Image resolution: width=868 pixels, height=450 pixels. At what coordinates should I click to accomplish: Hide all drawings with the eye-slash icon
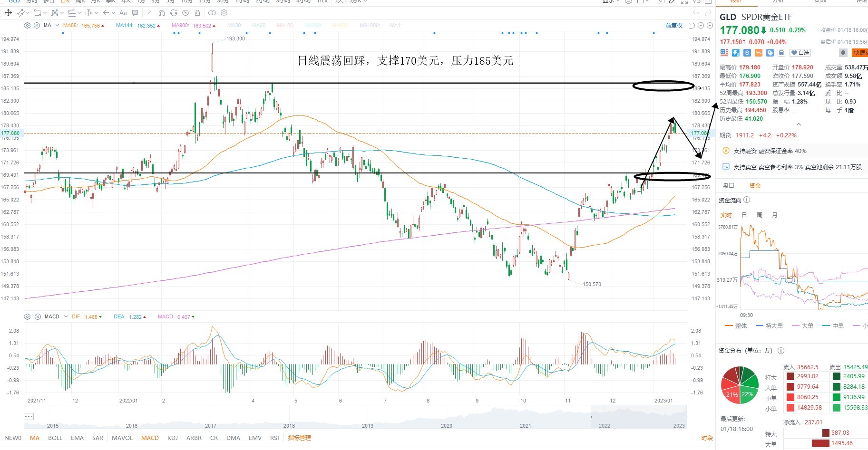pos(185,13)
